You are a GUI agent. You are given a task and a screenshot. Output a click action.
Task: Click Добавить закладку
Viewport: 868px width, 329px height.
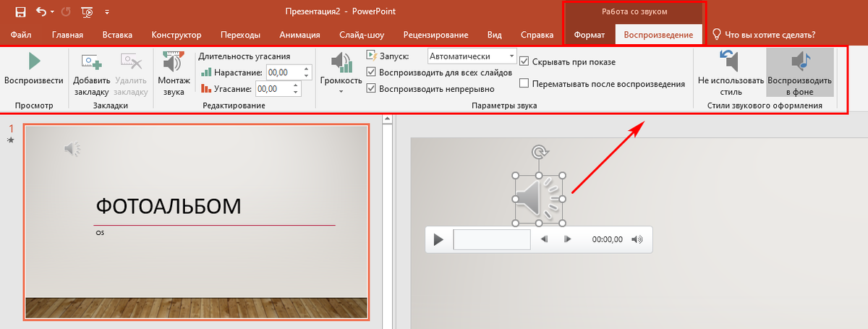click(x=91, y=74)
